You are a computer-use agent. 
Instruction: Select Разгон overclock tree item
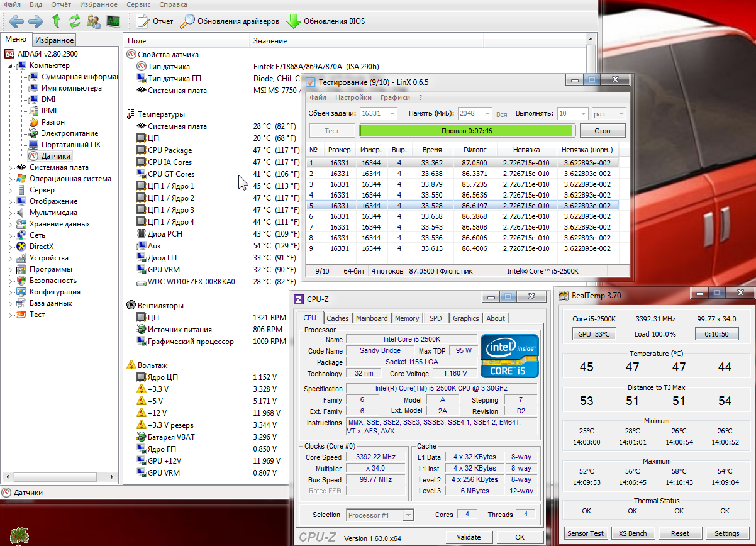[x=47, y=122]
